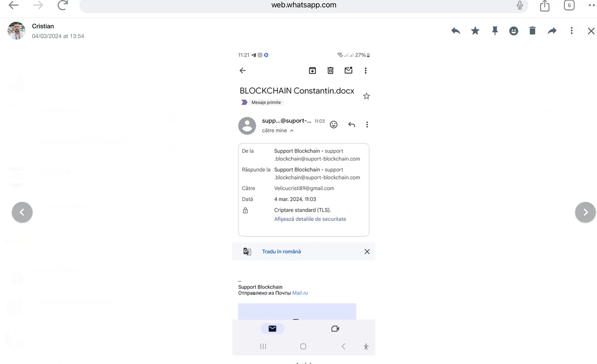Open the browser share icon
This screenshot has width=597, height=364.
[545, 5]
